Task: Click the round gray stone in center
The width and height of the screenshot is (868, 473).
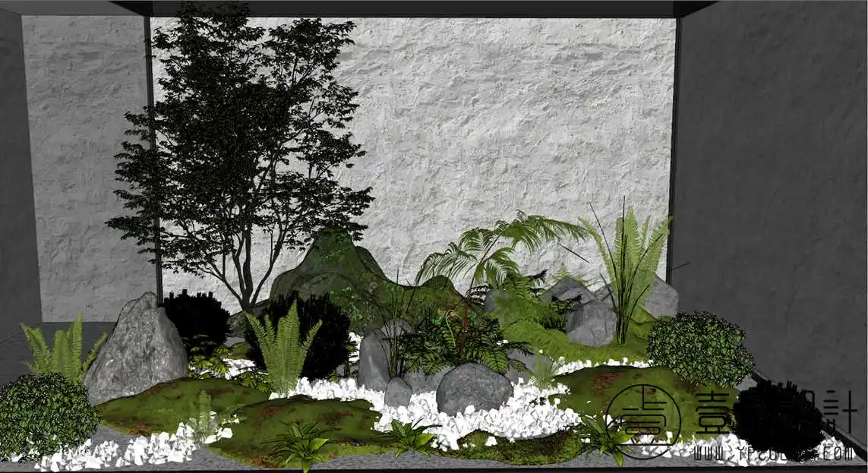Action: [x=473, y=388]
